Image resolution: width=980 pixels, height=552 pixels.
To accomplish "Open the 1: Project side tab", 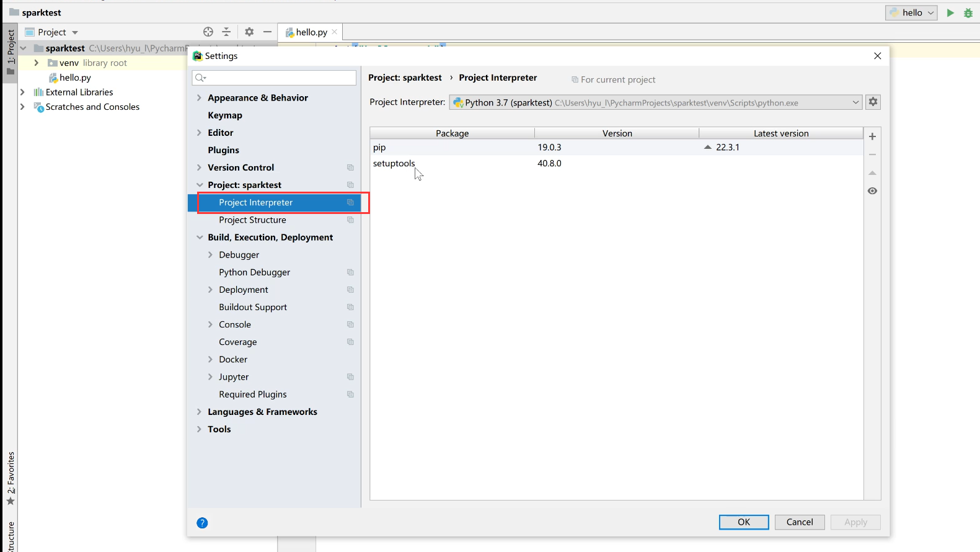I will pos(10,53).
